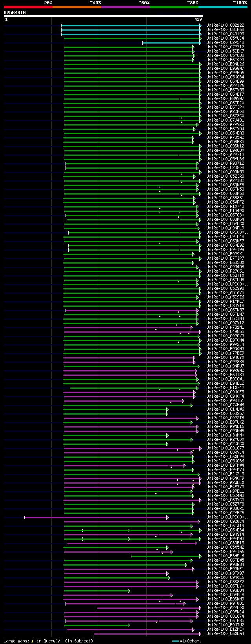Select hit UniRef100_O23808
Image resolution: width=251 pixels, height=644 pixels.
225,168
